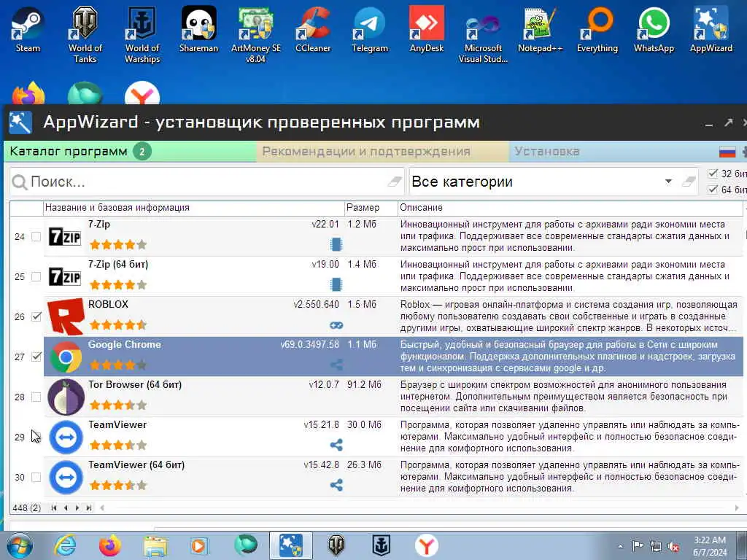Sort by the Размер column header
Image resolution: width=747 pixels, height=560 pixels.
pos(371,208)
